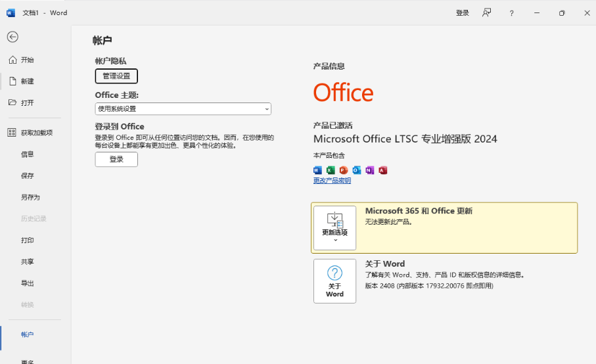Open the feedback person icon in title bar
The image size is (596, 364).
486,13
